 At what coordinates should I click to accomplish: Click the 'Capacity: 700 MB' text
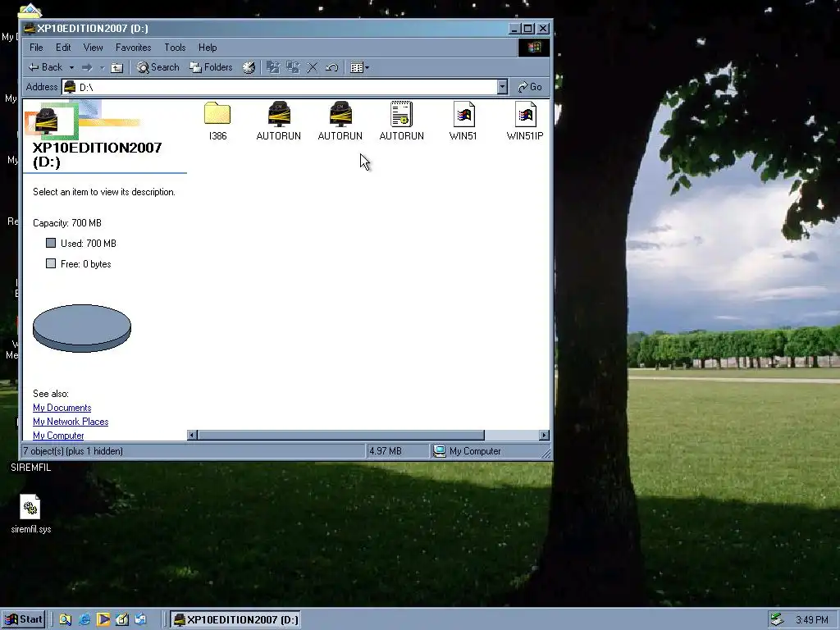click(67, 223)
